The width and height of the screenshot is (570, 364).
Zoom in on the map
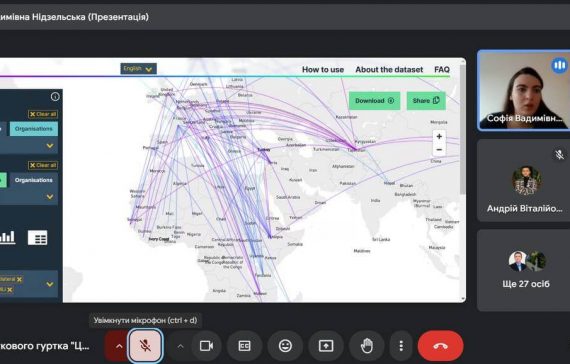click(x=439, y=137)
